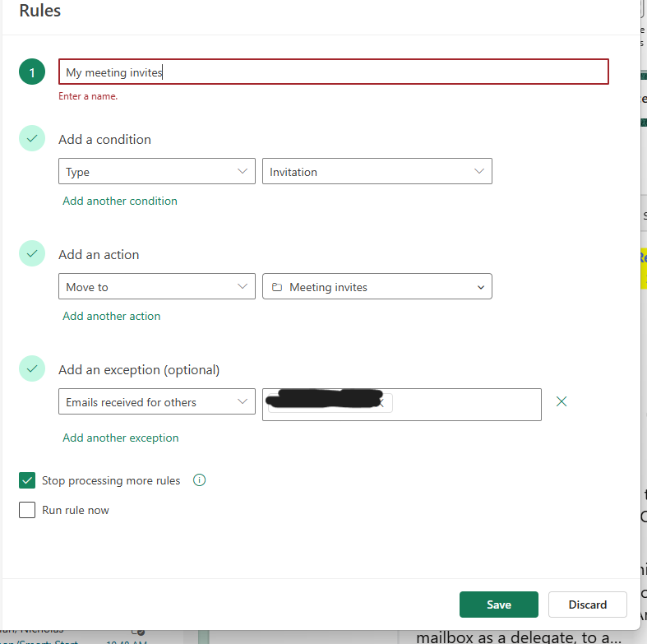The image size is (647, 644).
Task: Click the rule name input field
Action: tap(334, 72)
